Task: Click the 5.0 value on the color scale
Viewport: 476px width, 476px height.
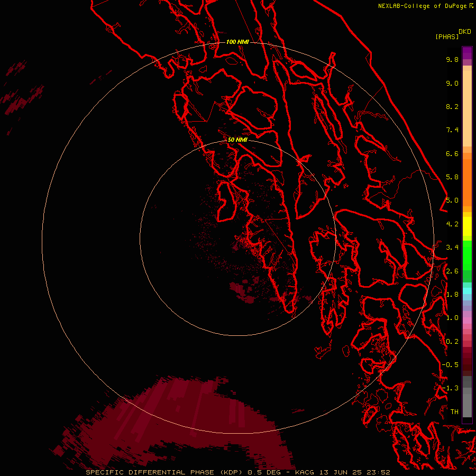Action: tap(452, 200)
